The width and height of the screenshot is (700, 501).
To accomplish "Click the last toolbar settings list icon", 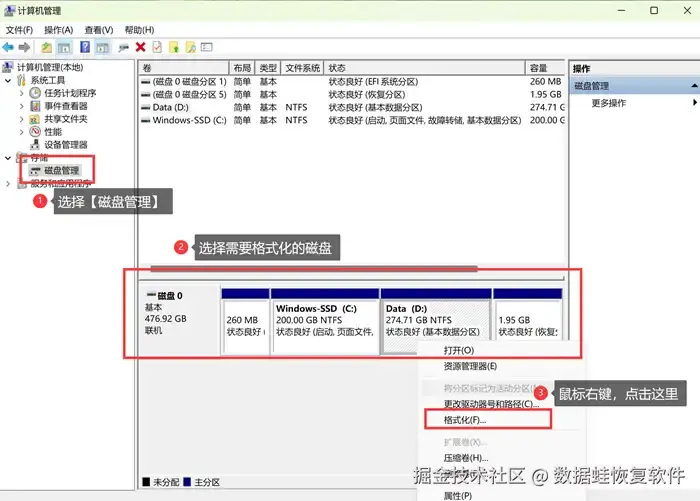I will pos(207,47).
